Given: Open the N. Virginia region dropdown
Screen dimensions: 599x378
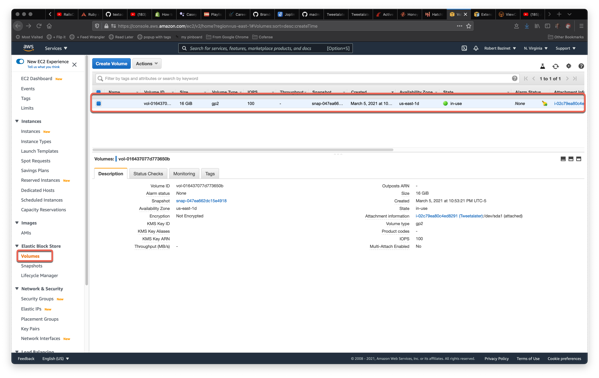Looking at the screenshot, I should 535,48.
